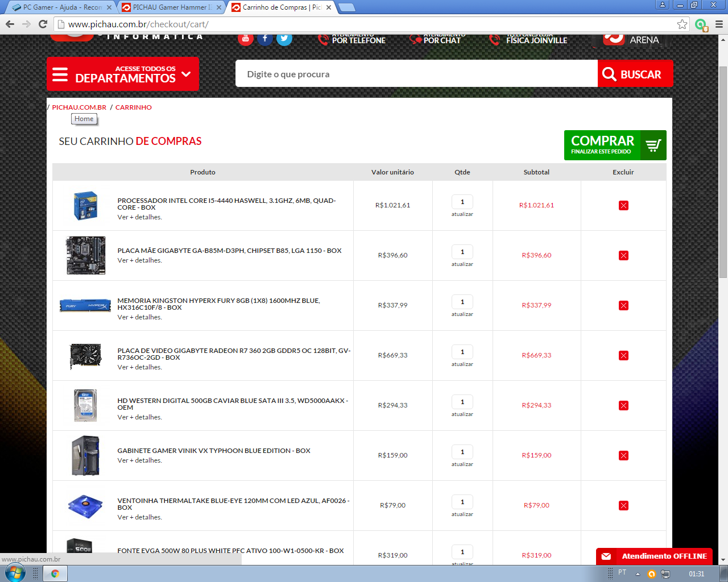Click the PICHAU.COM.BR breadcrumb link

[79, 107]
